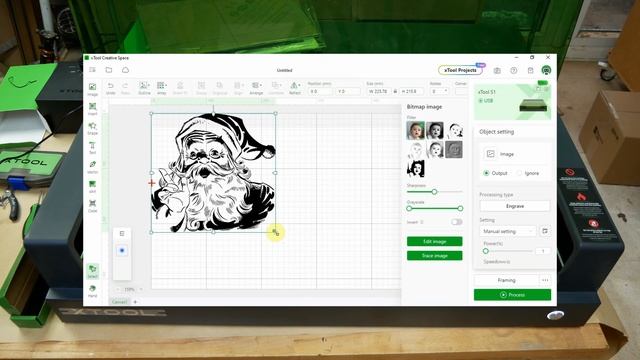Click the X position input field

(x=320, y=91)
